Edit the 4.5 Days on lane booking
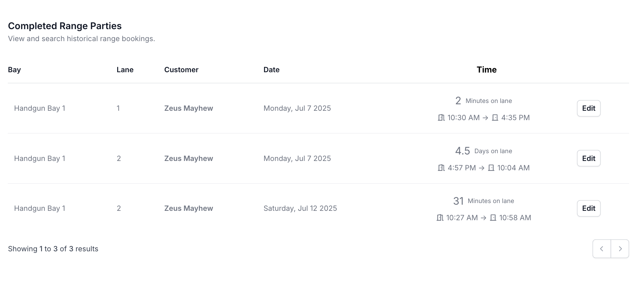This screenshot has width=644, height=296. click(589, 158)
